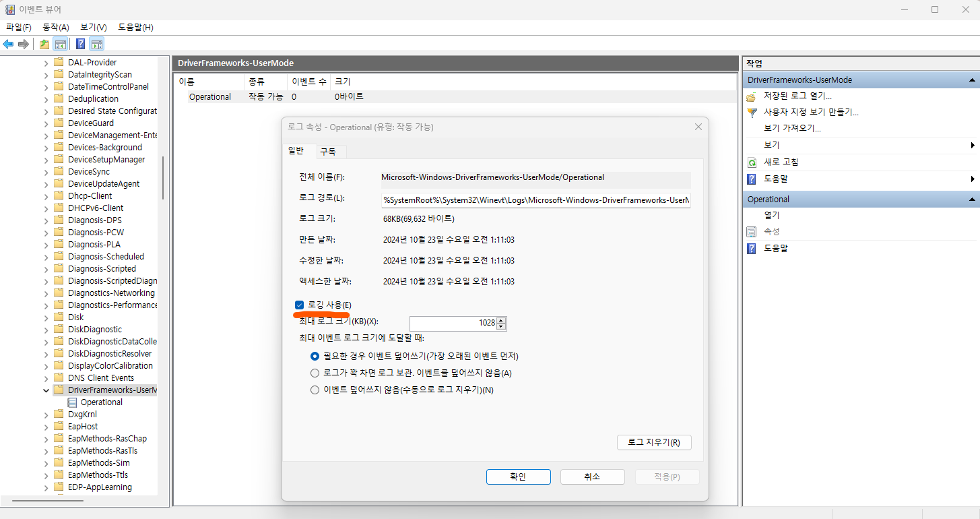
Task: Open the 보기(V) menu
Action: coord(94,28)
